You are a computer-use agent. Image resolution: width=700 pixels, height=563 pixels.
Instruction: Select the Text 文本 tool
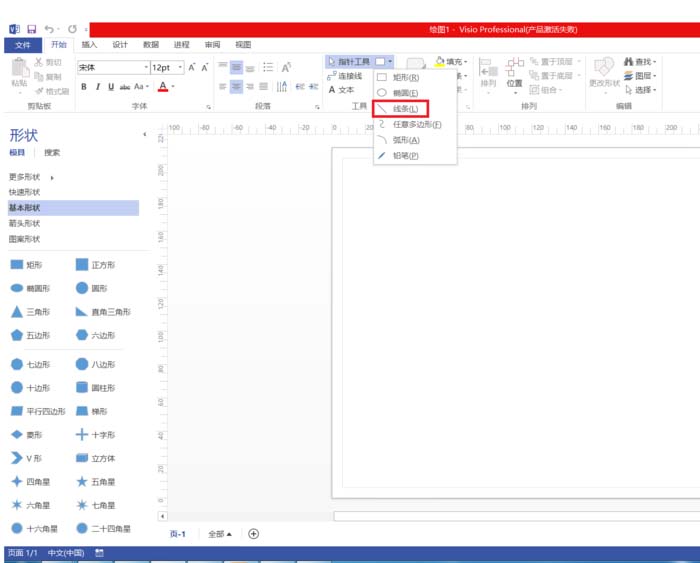[342, 90]
